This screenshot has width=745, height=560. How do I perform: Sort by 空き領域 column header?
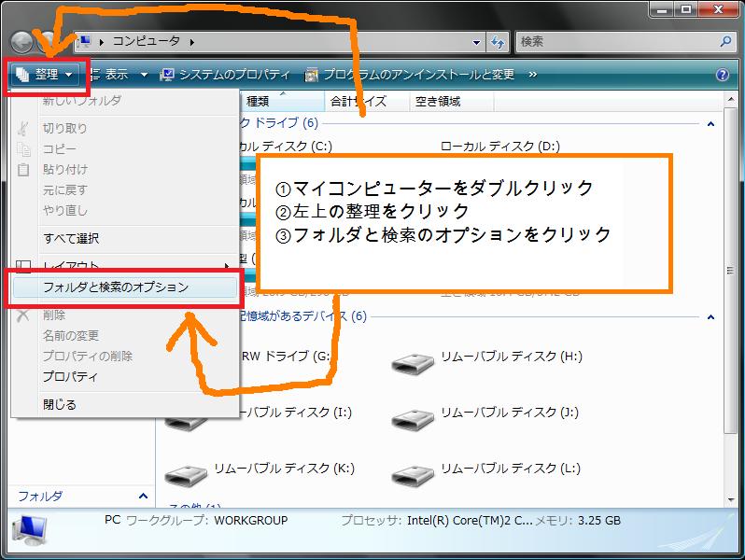pos(451,101)
